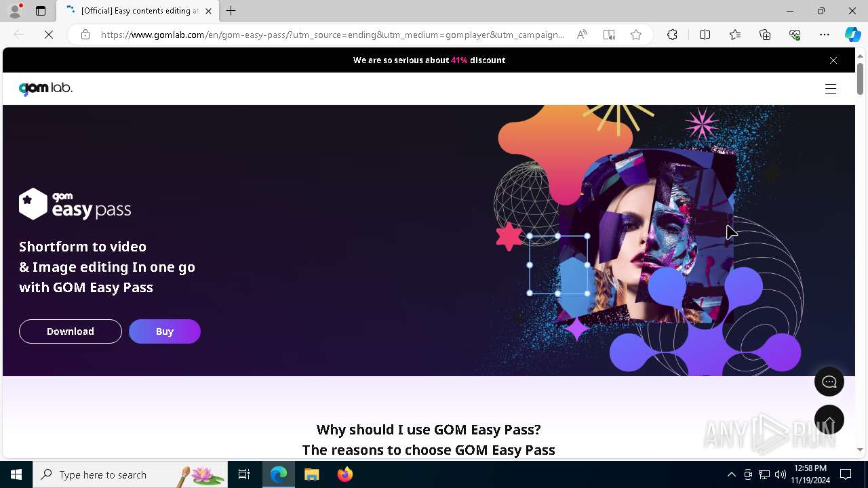Open the hamburger navigation menu

coord(831,89)
